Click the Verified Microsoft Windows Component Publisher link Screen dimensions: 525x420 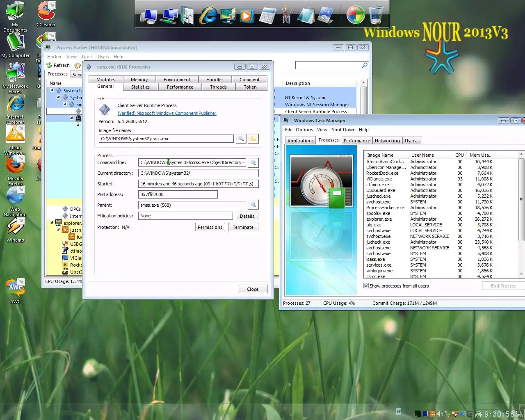167,113
